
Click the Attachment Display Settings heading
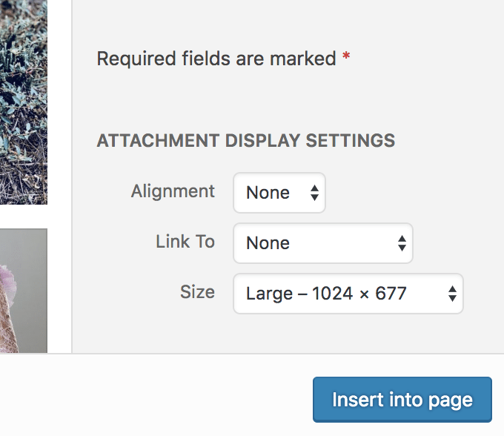pos(246,140)
